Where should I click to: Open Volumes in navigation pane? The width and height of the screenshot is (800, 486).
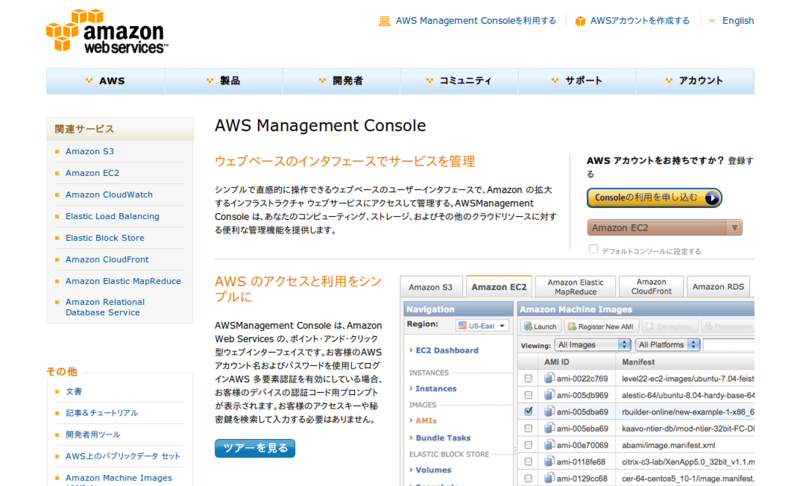click(x=433, y=470)
